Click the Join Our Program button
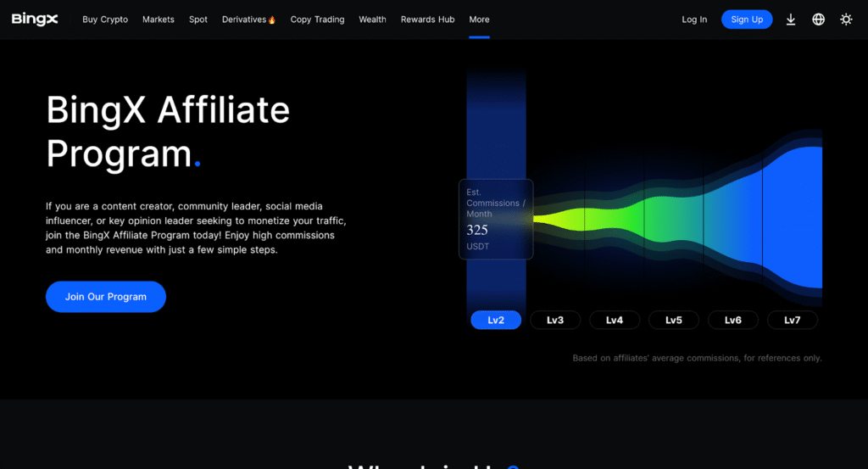Image resolution: width=868 pixels, height=469 pixels. (x=106, y=297)
